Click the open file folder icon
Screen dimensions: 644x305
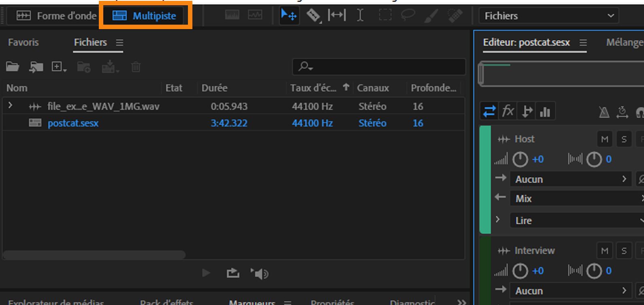coord(13,67)
